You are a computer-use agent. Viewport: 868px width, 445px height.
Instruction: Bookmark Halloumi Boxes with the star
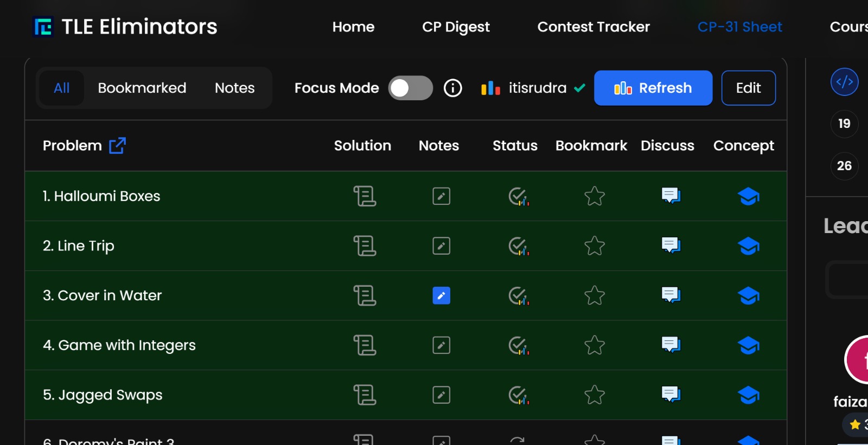(595, 196)
